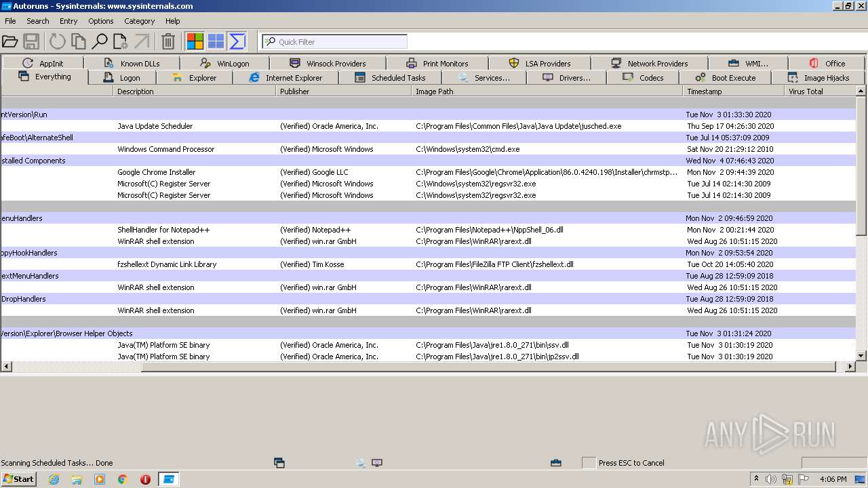
Task: Open the Entry menu
Action: 68,21
